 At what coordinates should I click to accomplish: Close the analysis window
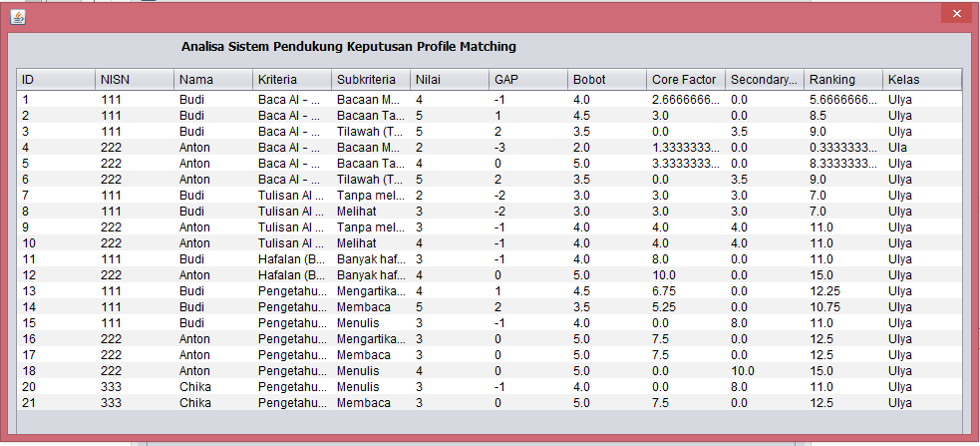pyautogui.click(x=956, y=13)
